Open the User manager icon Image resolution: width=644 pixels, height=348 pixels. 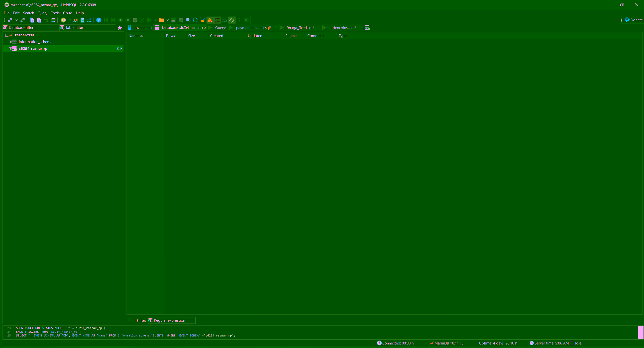[x=75, y=20]
